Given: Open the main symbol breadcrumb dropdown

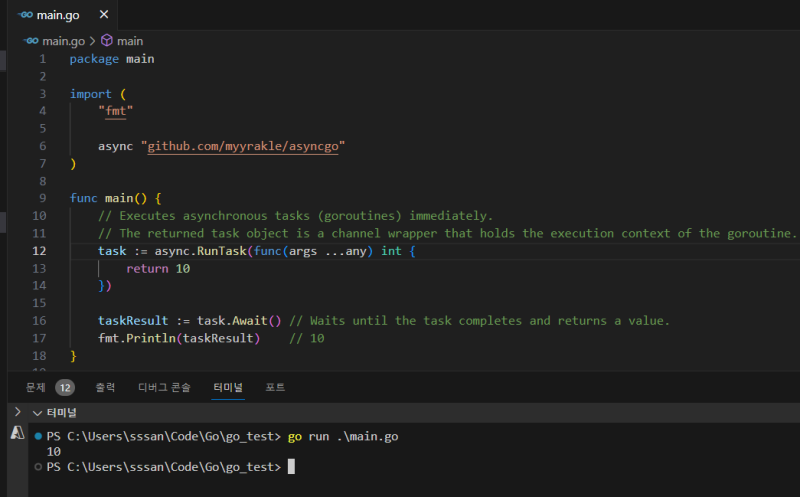Looking at the screenshot, I should [130, 41].
